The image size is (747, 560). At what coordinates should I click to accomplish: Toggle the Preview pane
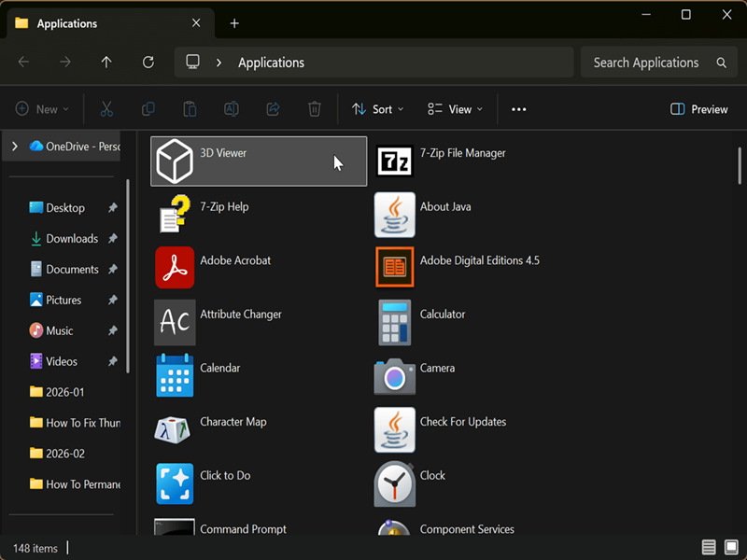[699, 109]
